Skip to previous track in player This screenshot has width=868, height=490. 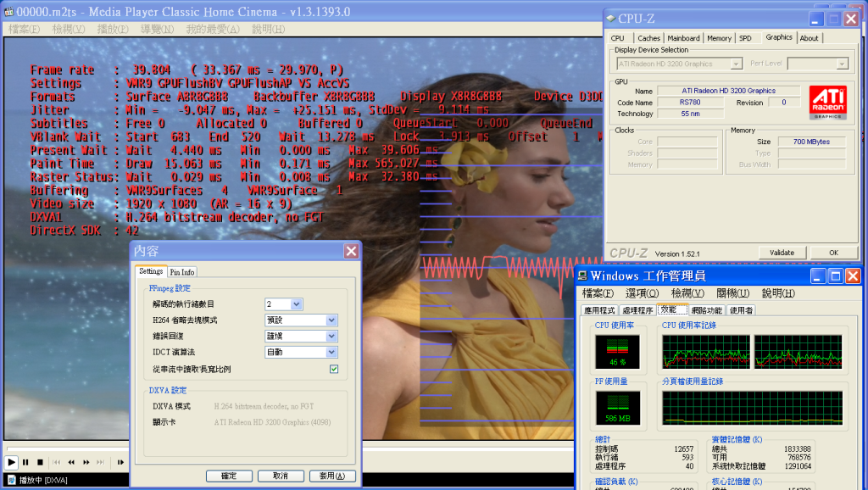coord(57,462)
